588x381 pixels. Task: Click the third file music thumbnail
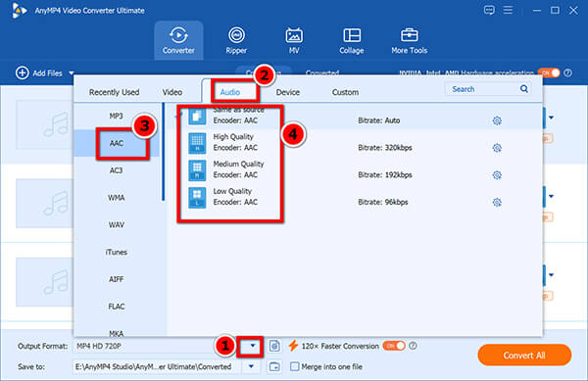pos(45,282)
